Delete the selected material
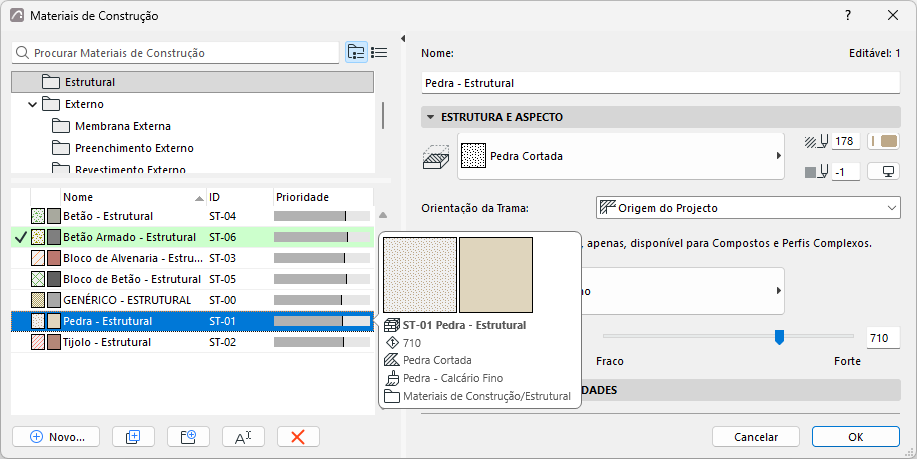 [x=298, y=437]
